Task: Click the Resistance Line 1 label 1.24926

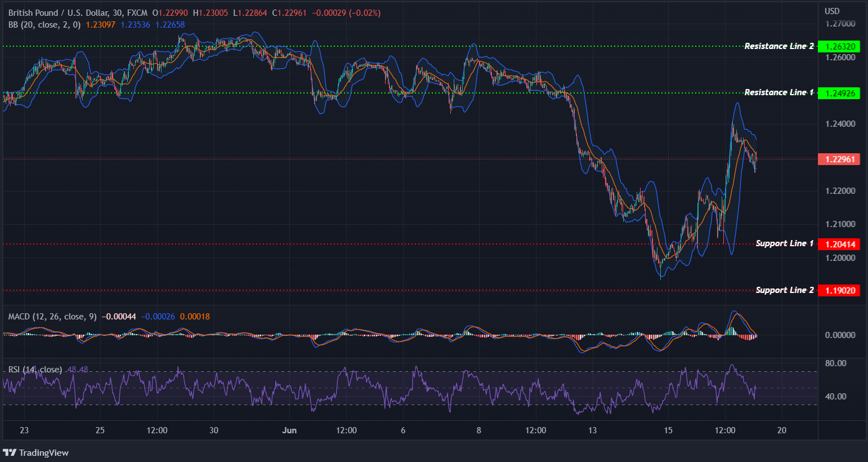Action: pos(839,93)
